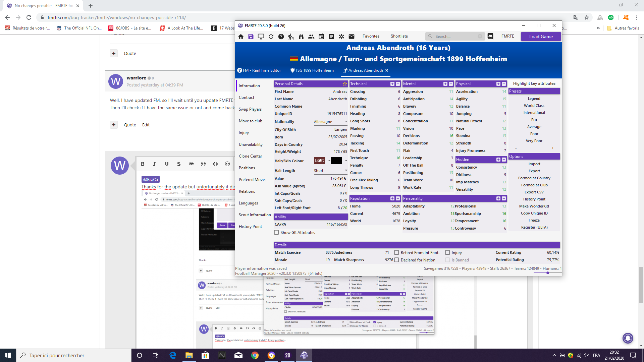Click the quote marks icon in reply editor
This screenshot has height=362, width=644.
[x=203, y=164]
